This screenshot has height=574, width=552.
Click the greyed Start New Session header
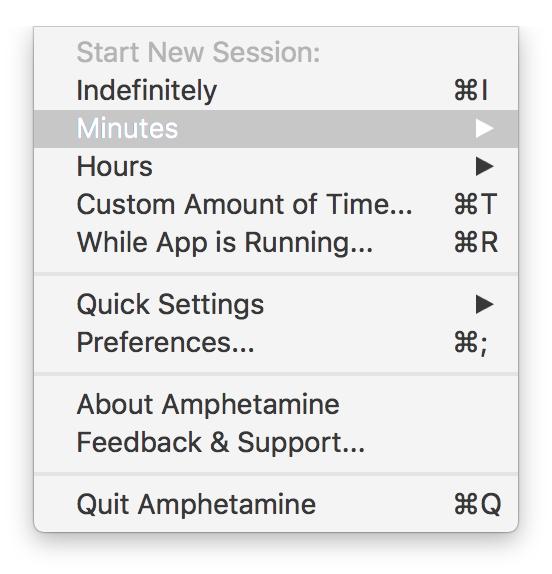click(198, 52)
